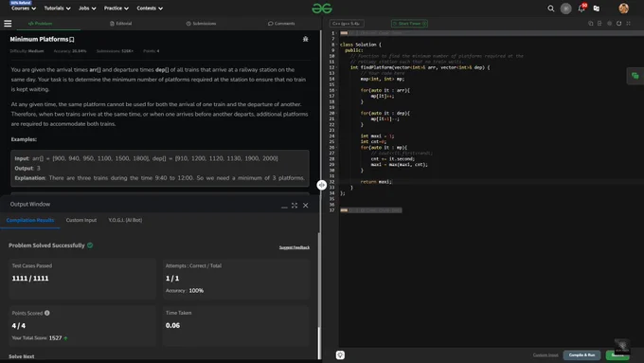The width and height of the screenshot is (644, 363).
Task: Click Custom Input link below editor
Action: tap(546, 355)
